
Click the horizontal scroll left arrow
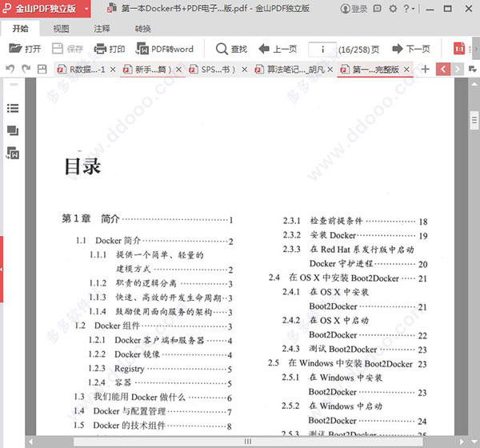tap(30, 442)
